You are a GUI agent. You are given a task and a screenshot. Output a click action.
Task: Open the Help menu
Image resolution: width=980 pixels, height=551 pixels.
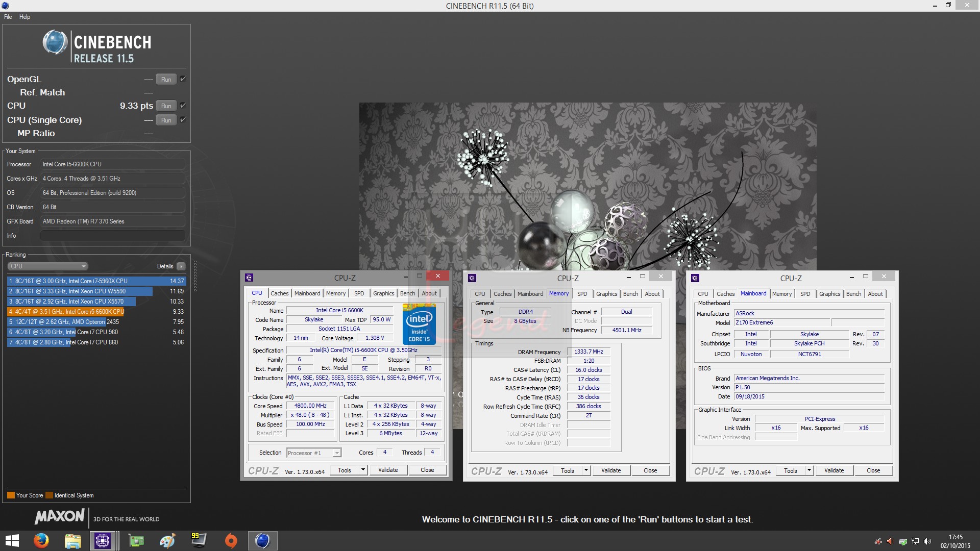point(25,17)
